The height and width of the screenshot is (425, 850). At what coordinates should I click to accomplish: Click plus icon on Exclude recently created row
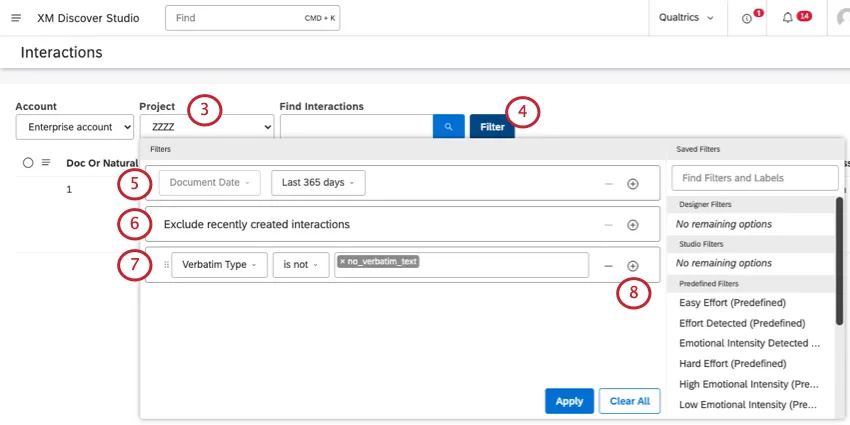coord(632,225)
